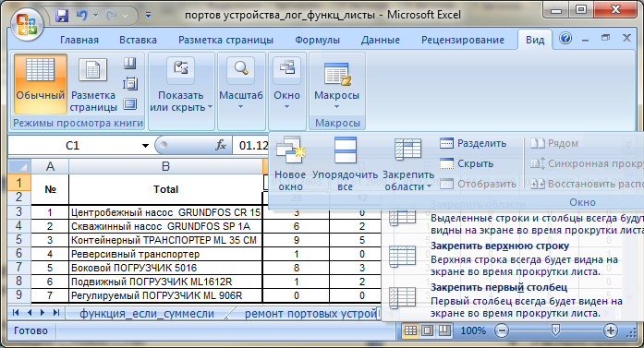Click cell Центробежный насос GRUNDFOS CR 15
644x348 pixels.
(165, 212)
